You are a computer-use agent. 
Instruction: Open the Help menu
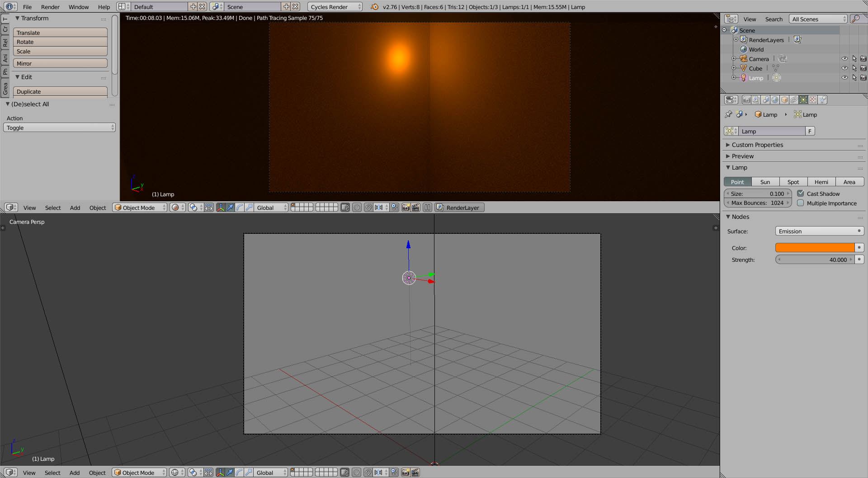coord(104,7)
